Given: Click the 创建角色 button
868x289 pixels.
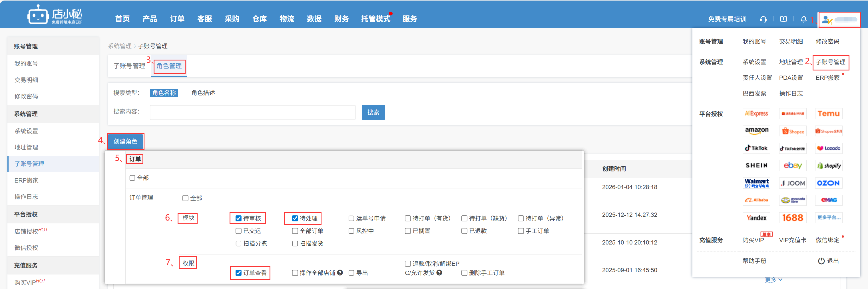Looking at the screenshot, I should coord(125,141).
